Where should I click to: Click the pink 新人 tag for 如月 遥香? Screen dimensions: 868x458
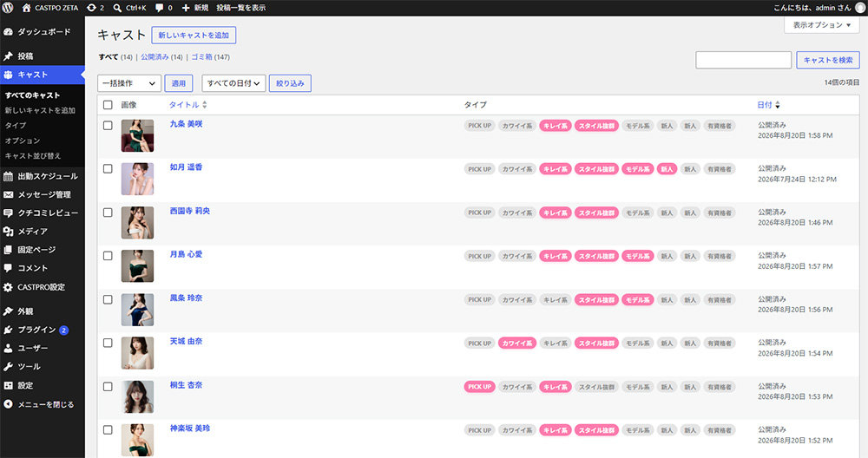[x=667, y=168]
